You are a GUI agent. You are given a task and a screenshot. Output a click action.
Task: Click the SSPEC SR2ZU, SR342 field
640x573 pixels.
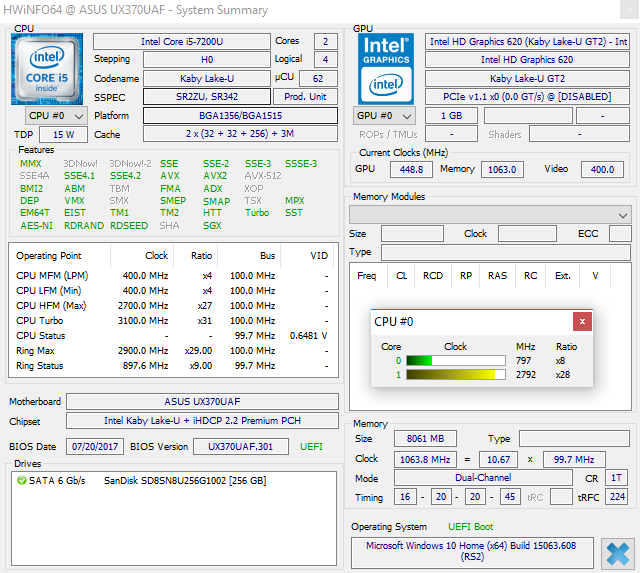[x=207, y=97]
